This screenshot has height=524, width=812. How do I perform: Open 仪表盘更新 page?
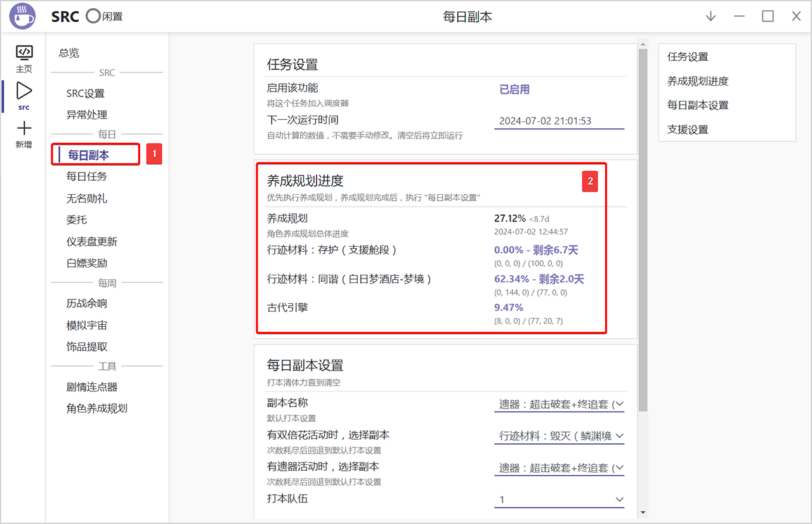[92, 242]
